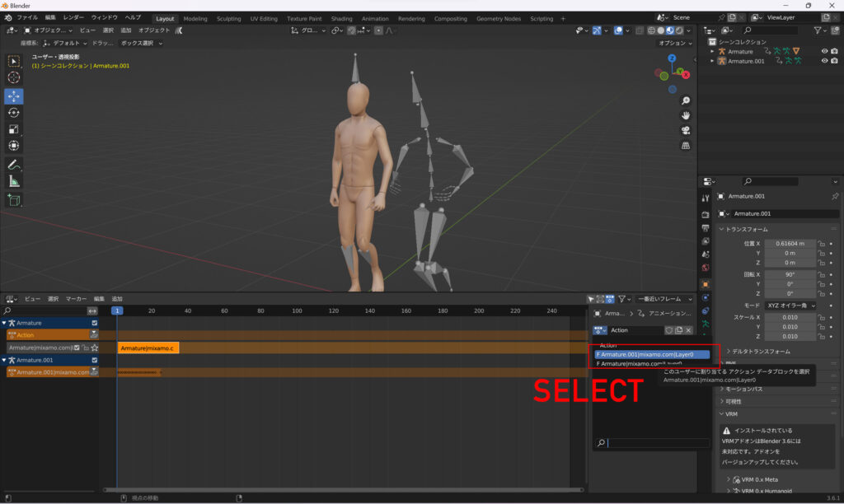Image resolution: width=844 pixels, height=504 pixels.
Task: Uncheck the Armature checkbox in the NLA editor
Action: pyautogui.click(x=95, y=323)
